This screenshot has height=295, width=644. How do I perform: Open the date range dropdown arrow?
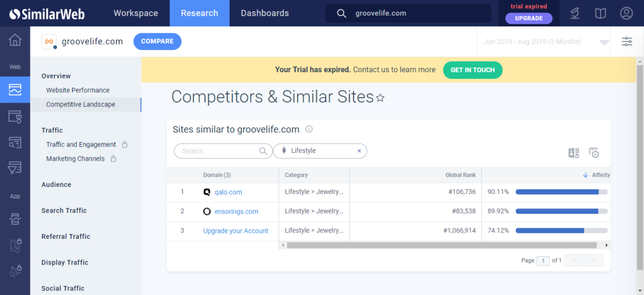(604, 42)
